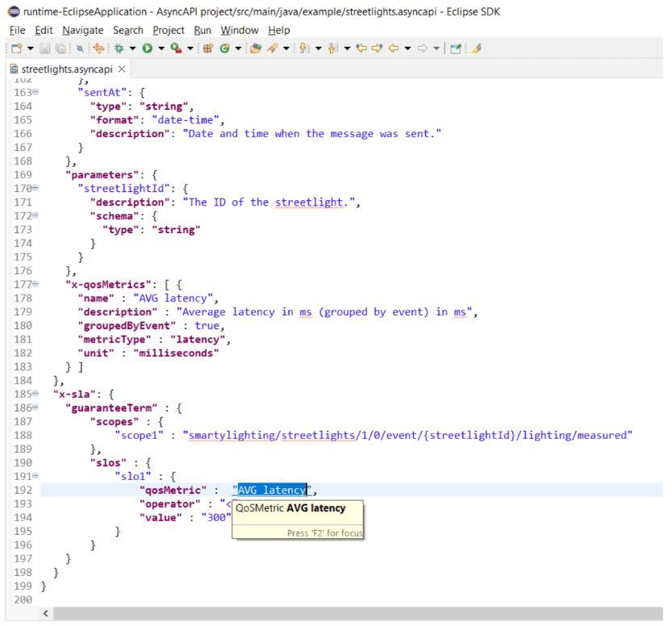Launch Debug with the green bug icon
Image resolution: width=672 pixels, height=626 pixels.
pyautogui.click(x=119, y=48)
